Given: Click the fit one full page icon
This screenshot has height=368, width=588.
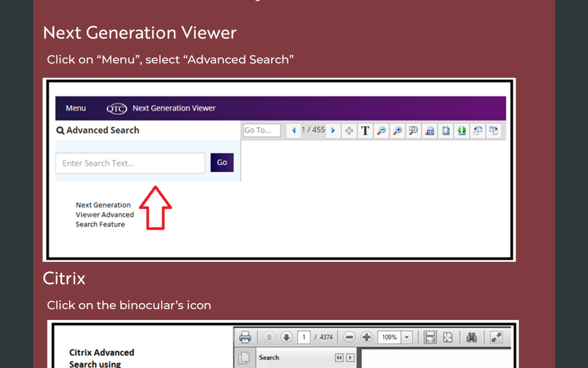Looking at the screenshot, I should coord(448,337).
